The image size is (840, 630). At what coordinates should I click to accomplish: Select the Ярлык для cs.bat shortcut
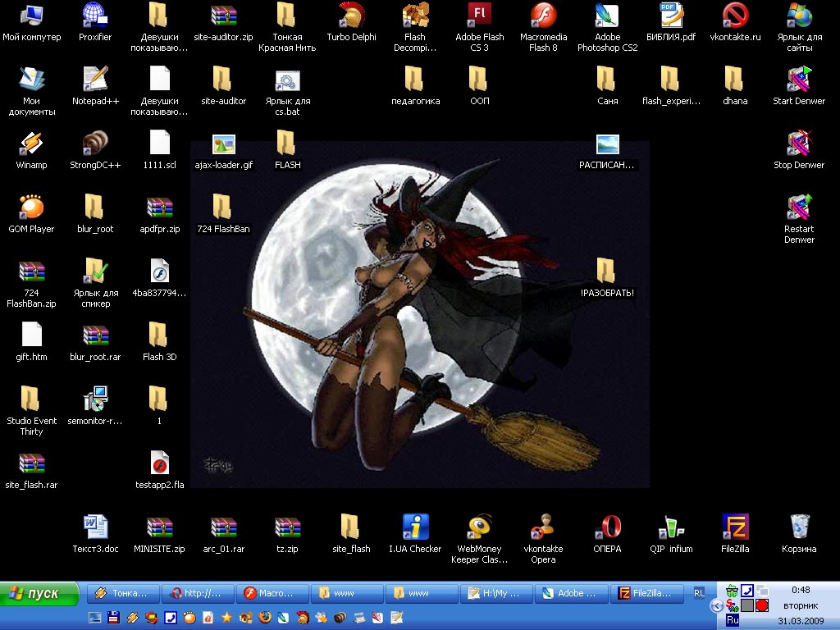tap(287, 91)
